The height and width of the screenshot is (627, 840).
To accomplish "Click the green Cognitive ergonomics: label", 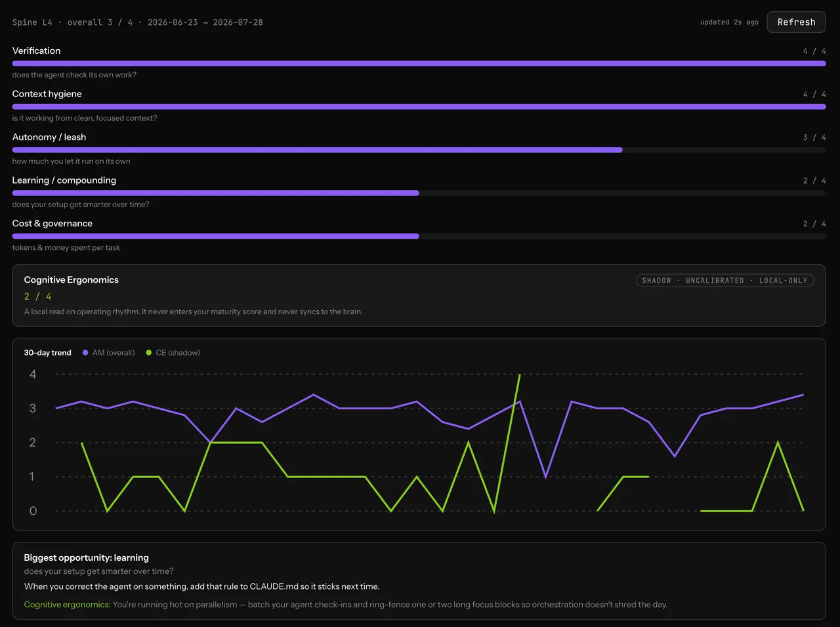I will pos(67,605).
